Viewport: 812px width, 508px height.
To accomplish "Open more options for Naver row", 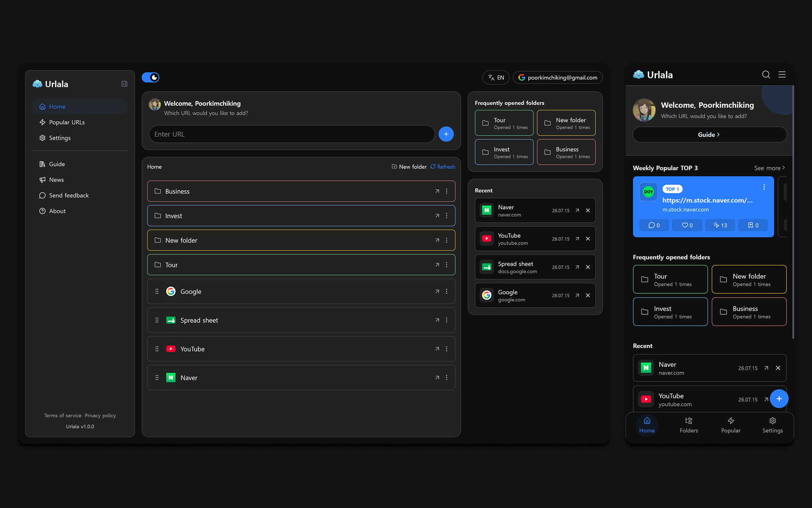I will (x=447, y=378).
